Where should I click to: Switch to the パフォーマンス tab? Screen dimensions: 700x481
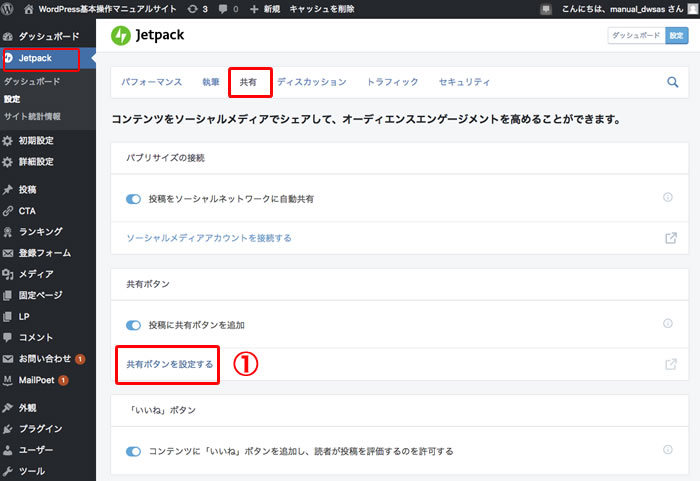[152, 82]
